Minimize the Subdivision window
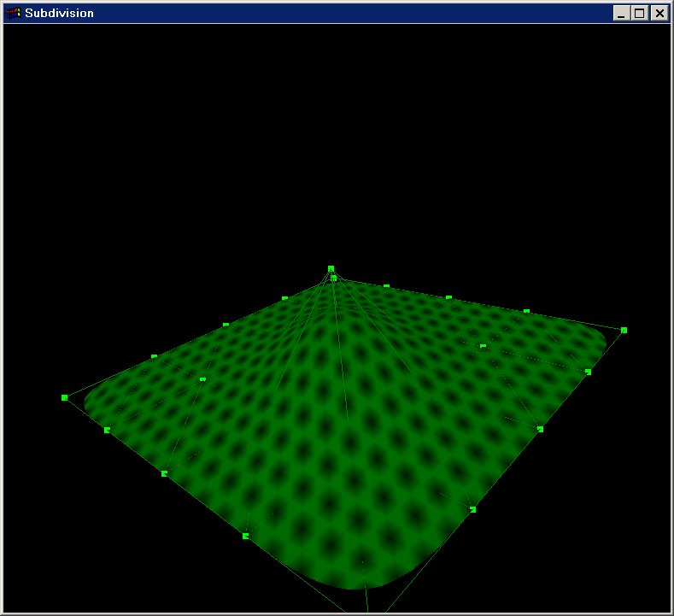The width and height of the screenshot is (674, 616). (x=621, y=13)
